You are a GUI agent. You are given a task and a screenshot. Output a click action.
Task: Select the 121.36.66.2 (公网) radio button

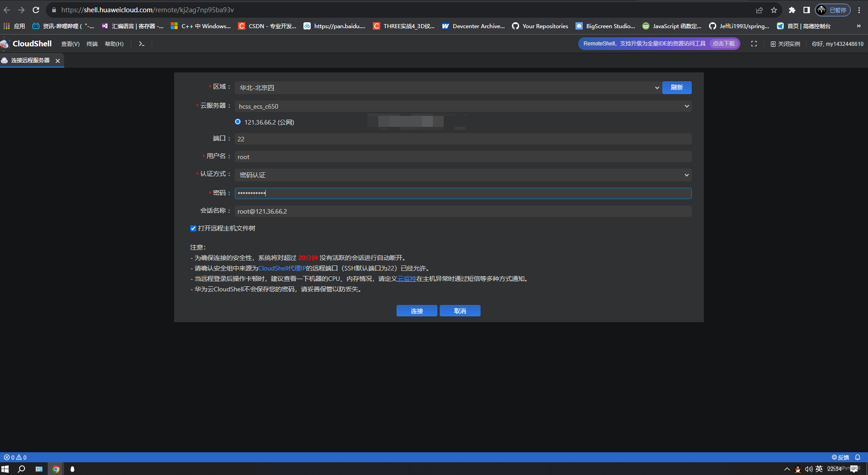238,122
